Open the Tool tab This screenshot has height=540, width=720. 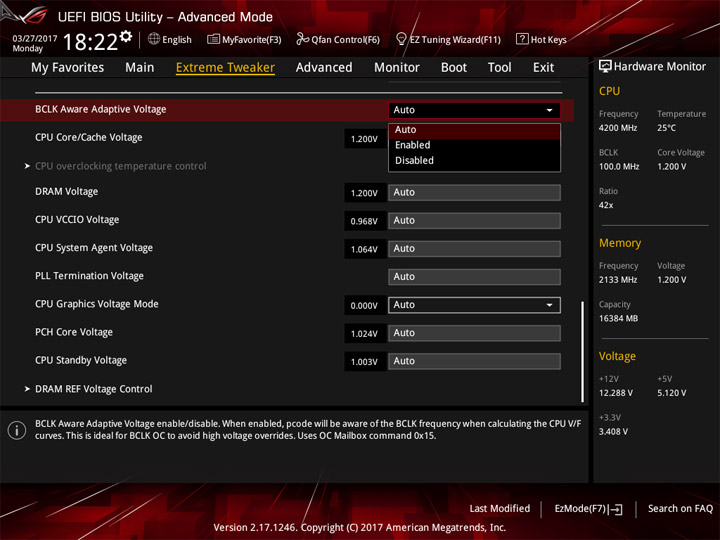499,68
